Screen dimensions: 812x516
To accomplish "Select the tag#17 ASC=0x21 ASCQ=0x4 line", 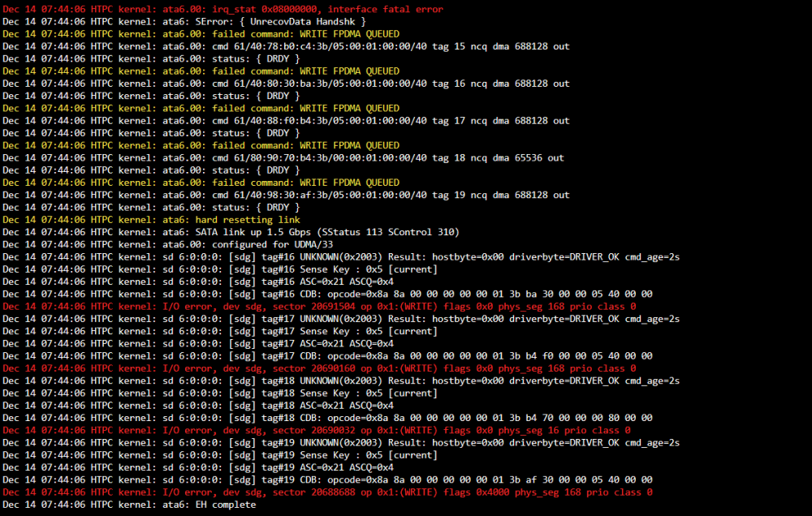I will coord(198,344).
